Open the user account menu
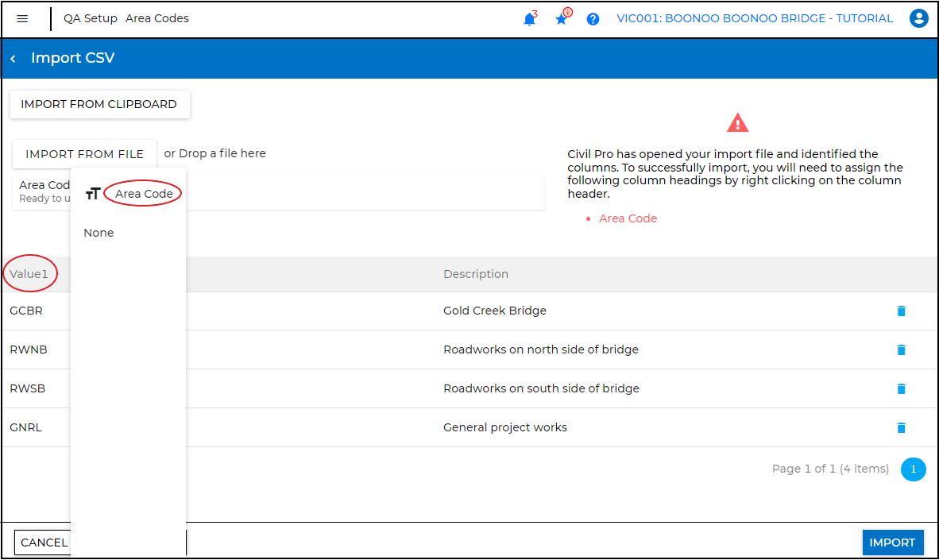Image resolution: width=939 pixels, height=560 pixels. (919, 18)
